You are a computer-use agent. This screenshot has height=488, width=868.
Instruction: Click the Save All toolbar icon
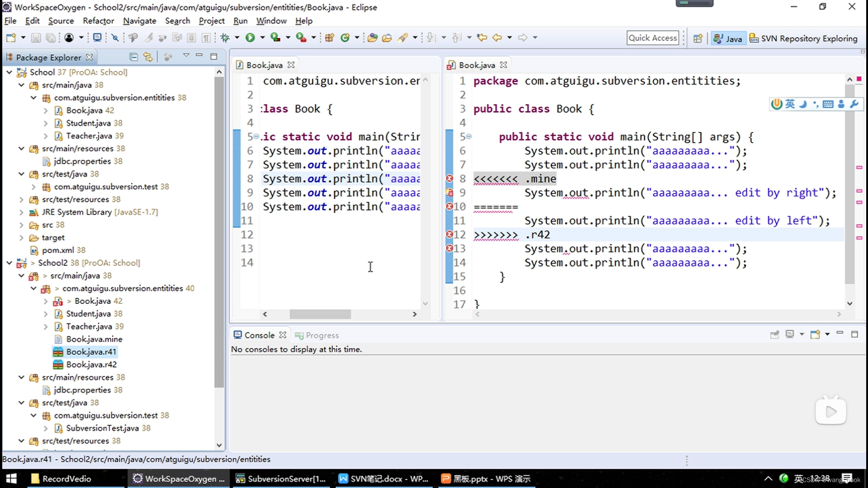coord(51,38)
